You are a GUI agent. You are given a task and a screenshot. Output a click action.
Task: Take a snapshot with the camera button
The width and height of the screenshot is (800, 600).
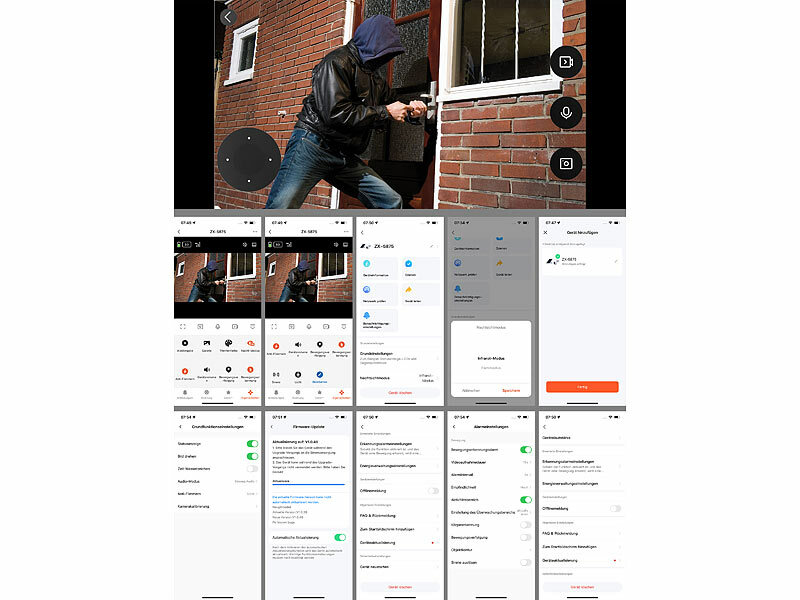tap(566, 163)
